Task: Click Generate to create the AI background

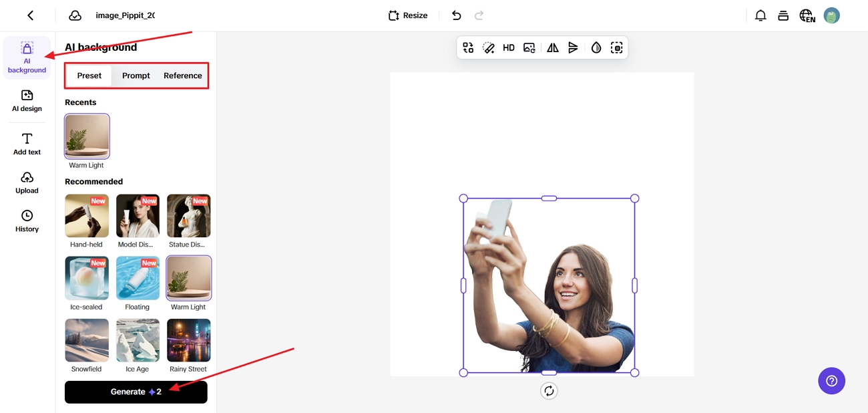Action: (x=136, y=392)
